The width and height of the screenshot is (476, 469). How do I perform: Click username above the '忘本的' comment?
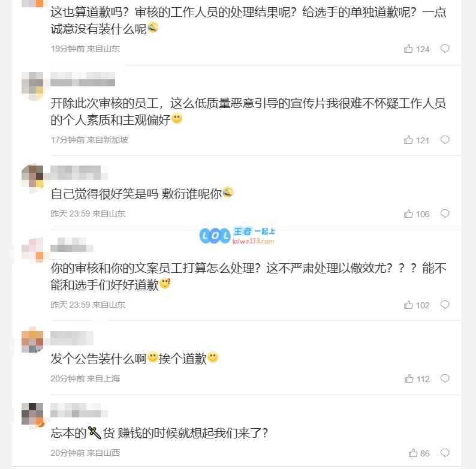point(79,411)
